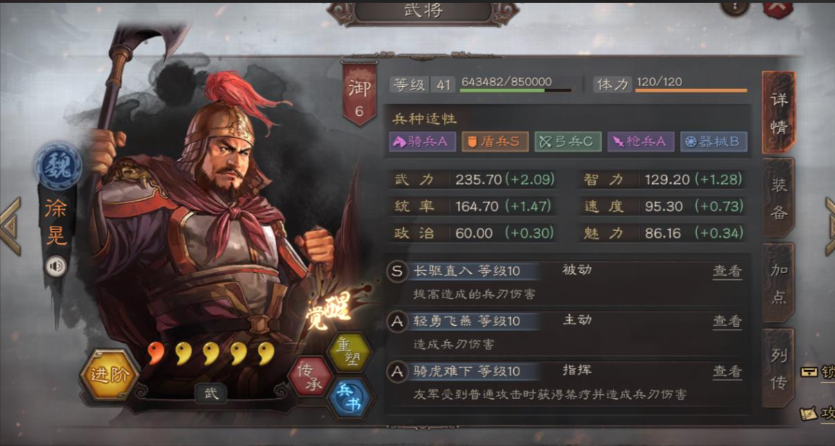Select the 盾兵S troop aptitude badge
Image resolution: width=835 pixels, height=446 pixels.
point(495,142)
